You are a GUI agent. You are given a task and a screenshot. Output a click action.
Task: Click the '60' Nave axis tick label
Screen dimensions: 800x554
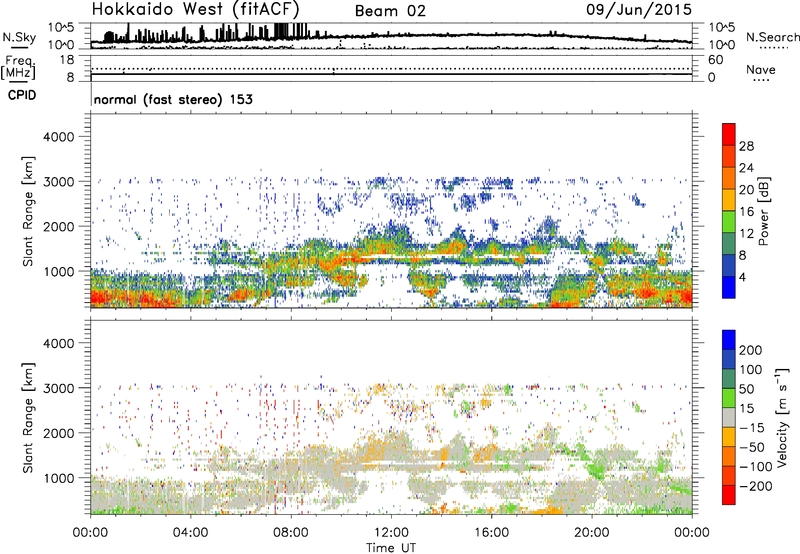[716, 60]
